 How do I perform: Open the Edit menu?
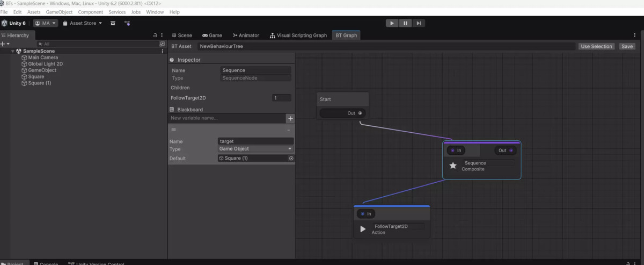point(18,12)
